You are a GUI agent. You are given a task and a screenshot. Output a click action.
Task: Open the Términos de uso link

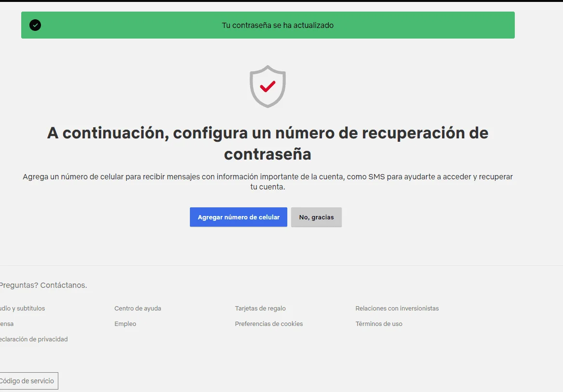(379, 324)
